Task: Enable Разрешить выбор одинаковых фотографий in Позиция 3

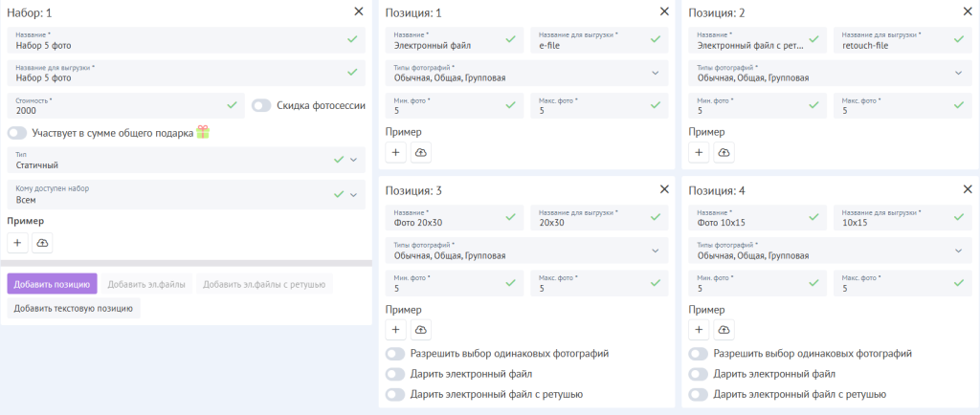Action: (x=395, y=354)
